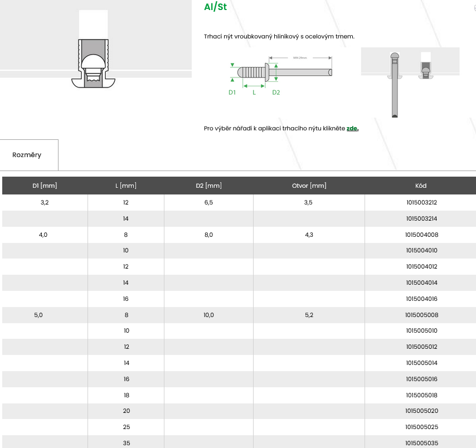The height and width of the screenshot is (448, 476).
Task: Select product code 1015003212
Action: coord(422,202)
